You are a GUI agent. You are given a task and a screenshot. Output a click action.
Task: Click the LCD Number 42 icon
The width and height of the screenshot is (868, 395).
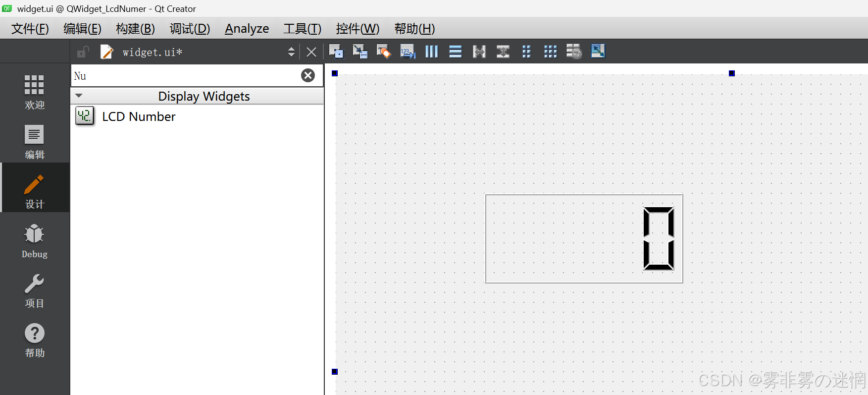[85, 116]
